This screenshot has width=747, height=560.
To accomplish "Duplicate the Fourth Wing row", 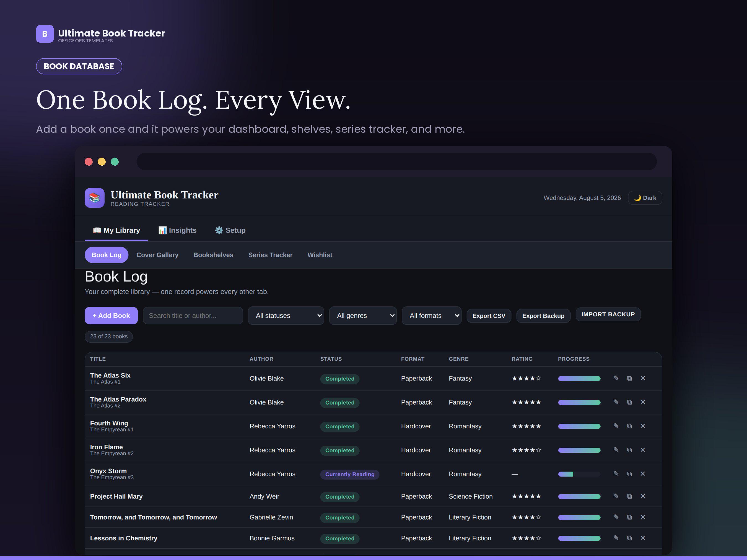I will [x=629, y=426].
